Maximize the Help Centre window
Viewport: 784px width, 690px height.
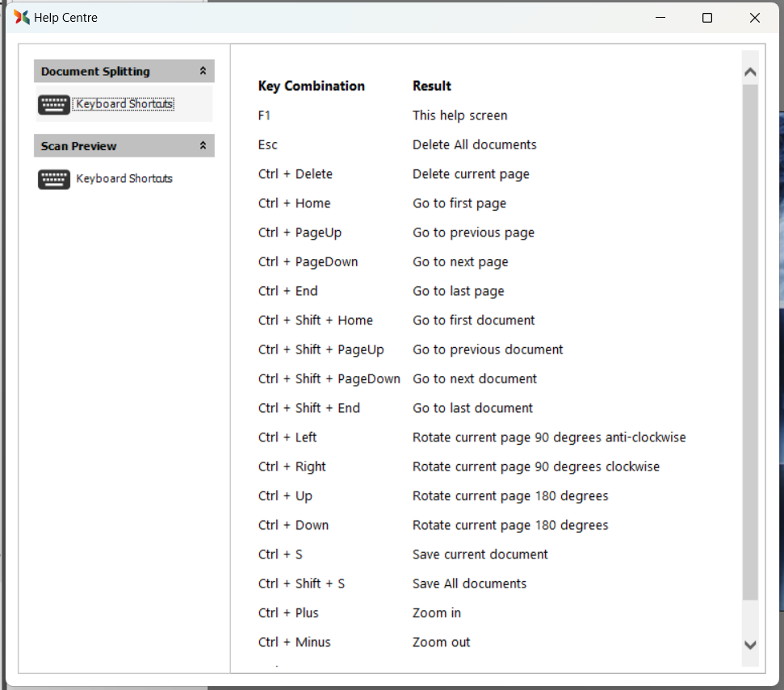point(707,18)
